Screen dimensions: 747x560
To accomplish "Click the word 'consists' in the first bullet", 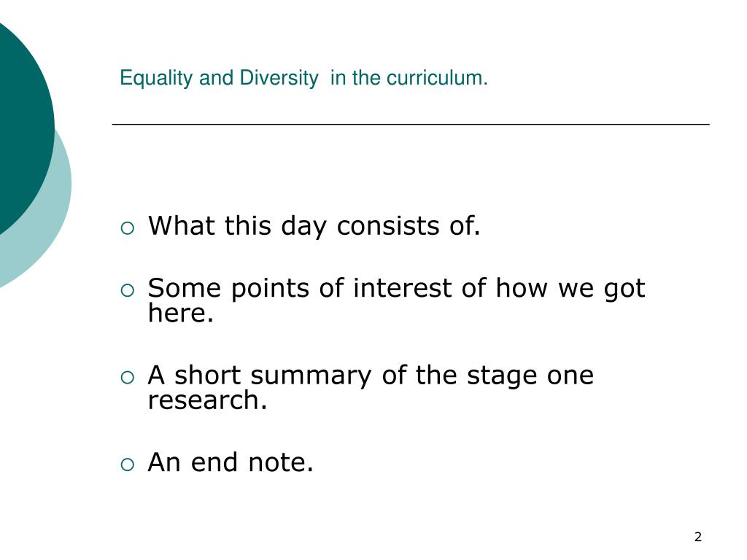I will pyautogui.click(x=387, y=226).
